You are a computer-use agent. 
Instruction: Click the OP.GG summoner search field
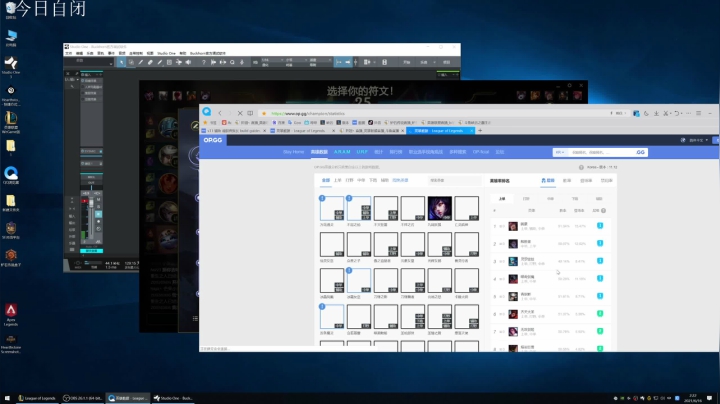(x=601, y=152)
